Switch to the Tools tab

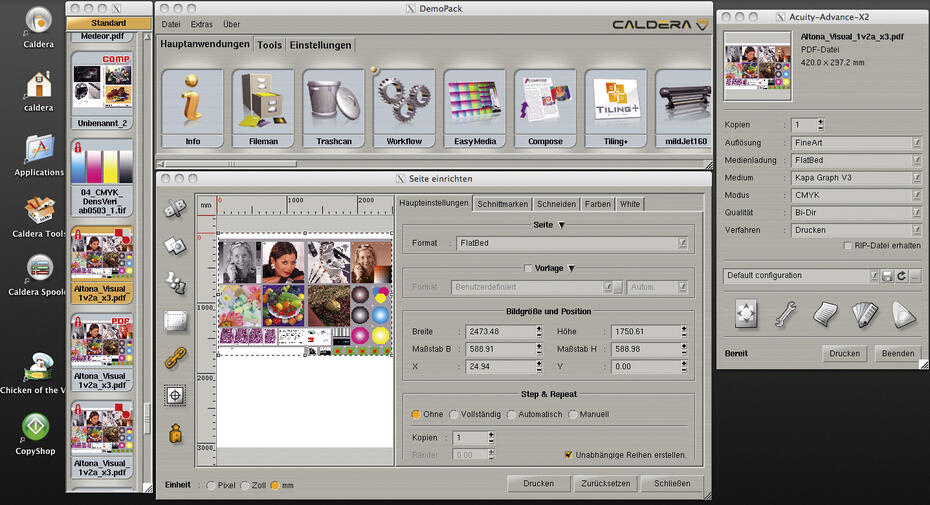click(269, 45)
